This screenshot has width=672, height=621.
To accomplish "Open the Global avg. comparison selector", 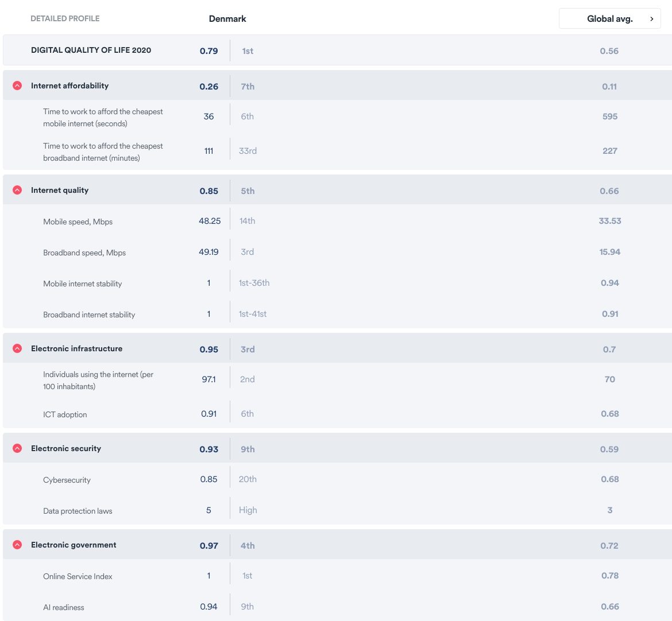I will 609,19.
